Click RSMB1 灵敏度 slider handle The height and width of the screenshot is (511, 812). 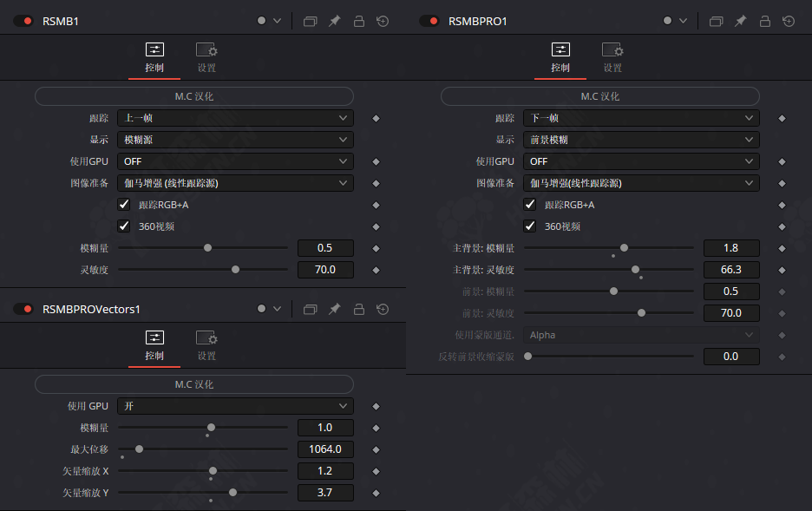click(x=236, y=270)
